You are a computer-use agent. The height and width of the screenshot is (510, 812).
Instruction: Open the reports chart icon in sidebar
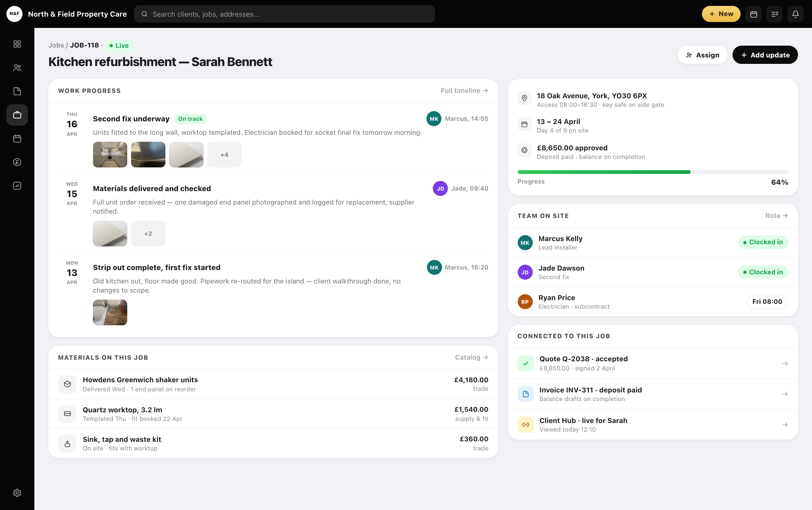pos(17,186)
